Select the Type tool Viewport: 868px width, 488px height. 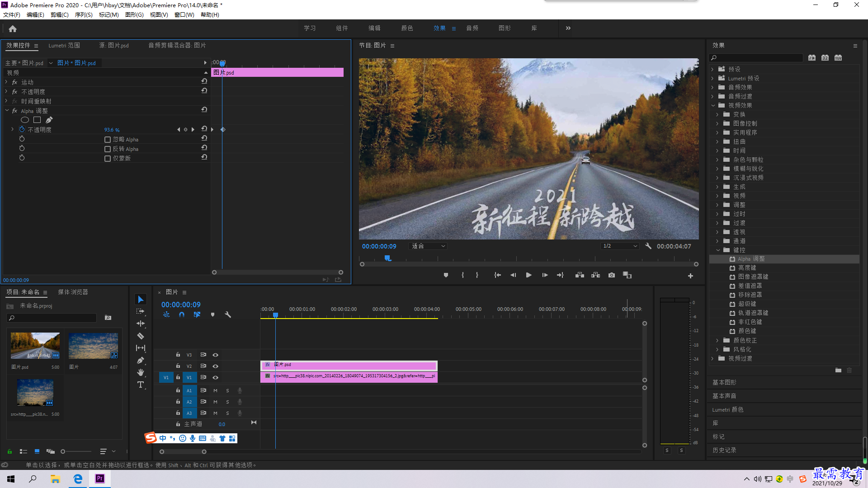[141, 385]
